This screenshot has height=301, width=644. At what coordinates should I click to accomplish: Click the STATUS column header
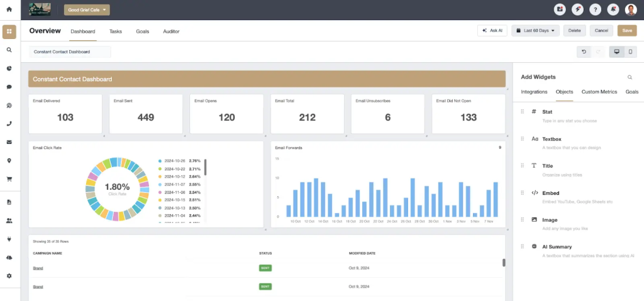[x=265, y=253]
